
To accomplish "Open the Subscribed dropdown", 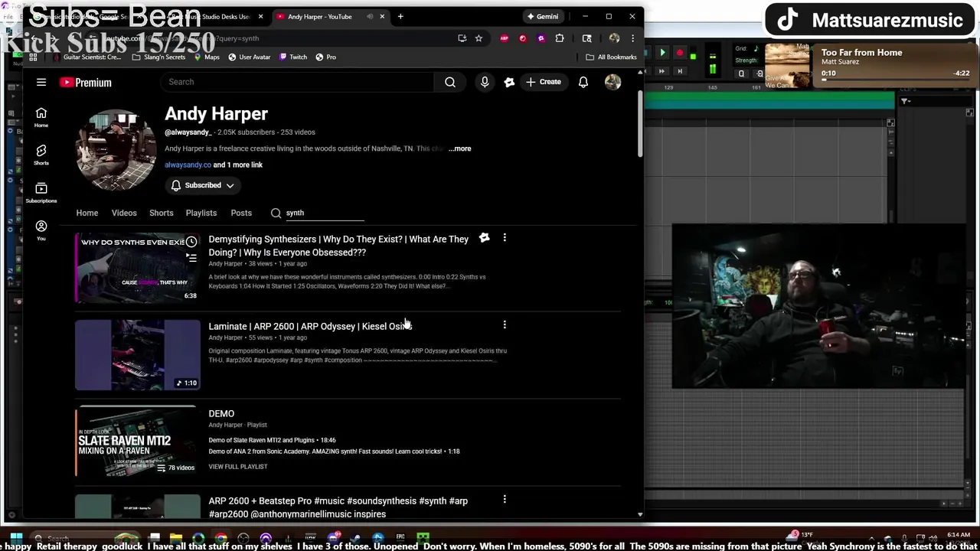I will tap(203, 185).
